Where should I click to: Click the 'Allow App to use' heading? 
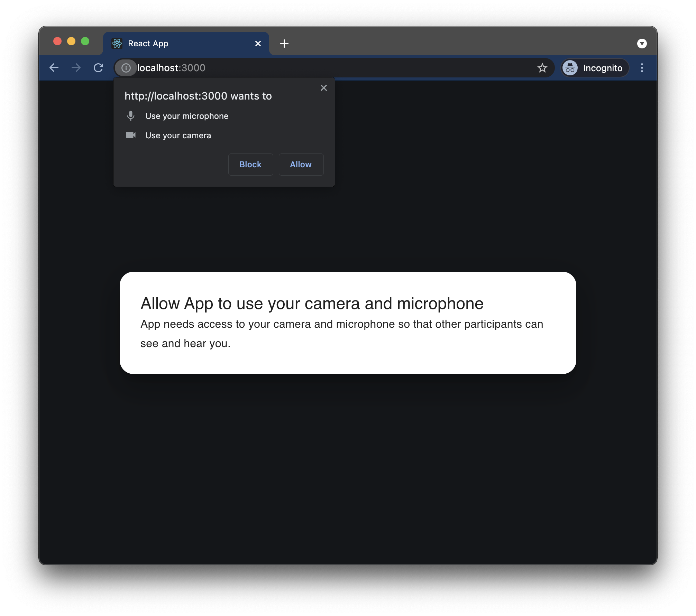point(312,304)
